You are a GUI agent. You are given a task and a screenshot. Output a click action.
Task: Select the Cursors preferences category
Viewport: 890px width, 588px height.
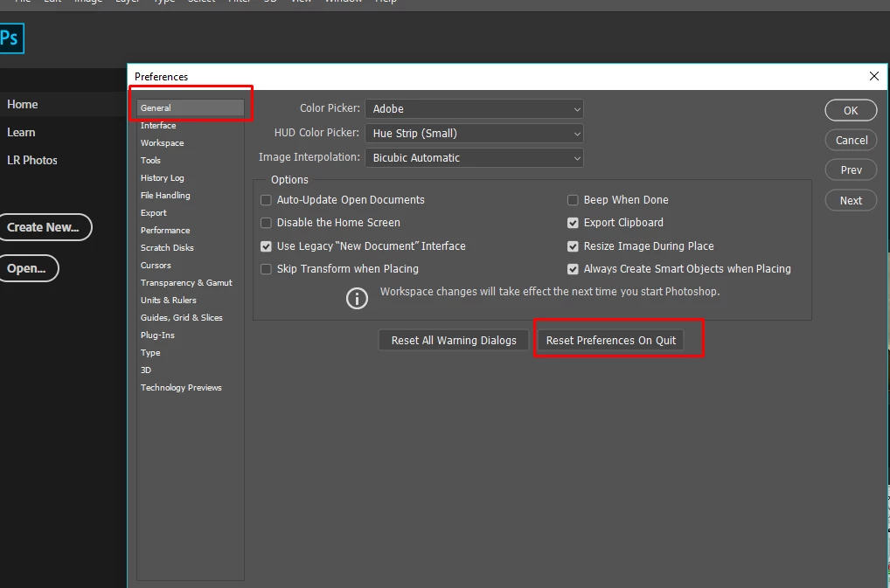tap(156, 266)
